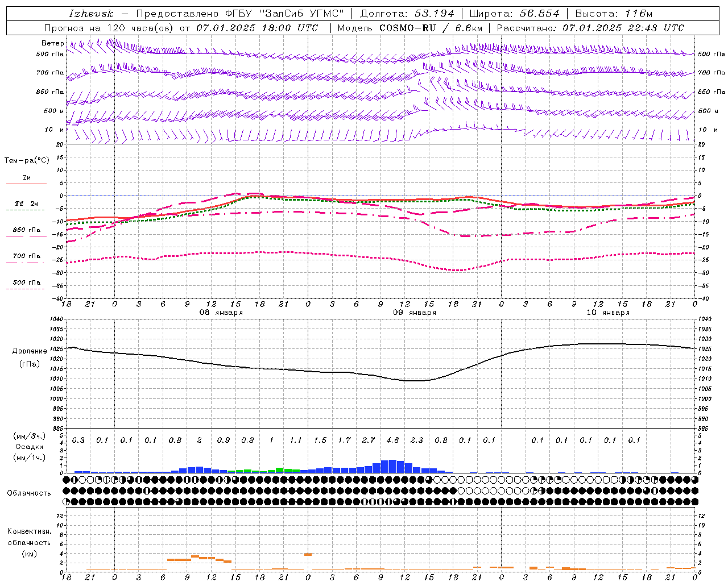Click the station name Izhevsk in header
The image size is (728, 582).
(x=91, y=14)
